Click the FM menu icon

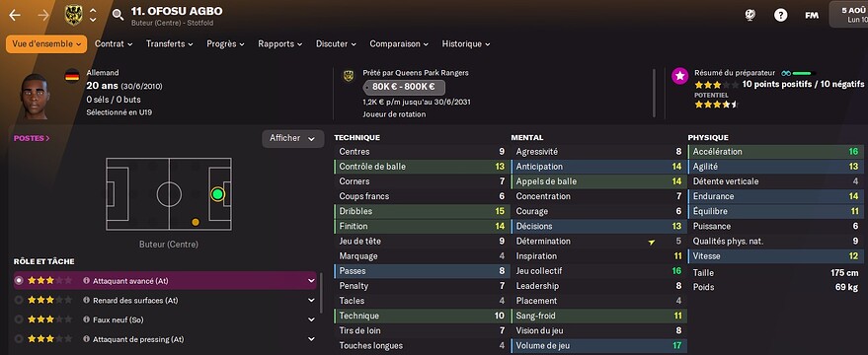coord(812,16)
